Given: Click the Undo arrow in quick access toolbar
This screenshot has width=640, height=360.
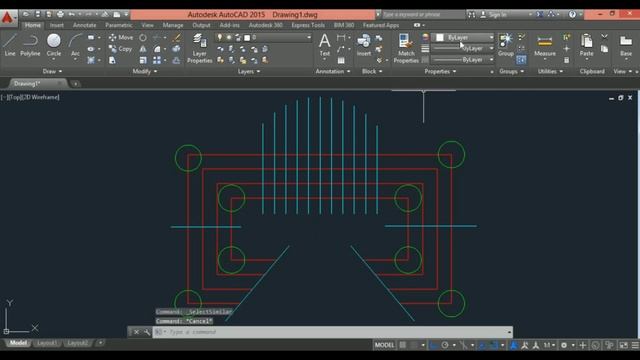Looking at the screenshot, I should point(71,14).
